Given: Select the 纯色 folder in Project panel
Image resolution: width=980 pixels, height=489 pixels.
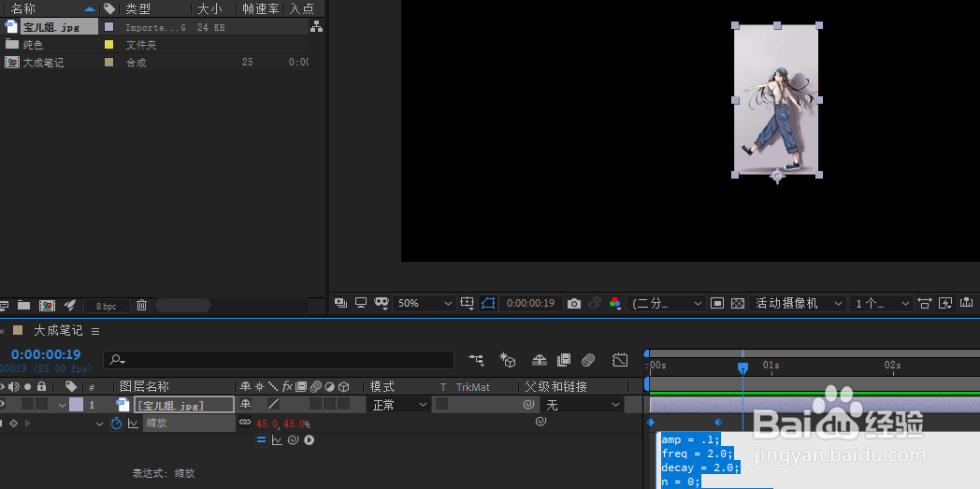Looking at the screenshot, I should click(33, 45).
